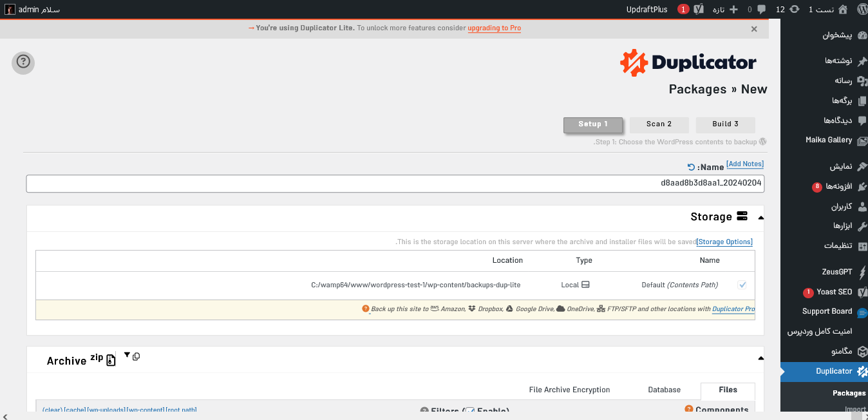The width and height of the screenshot is (868, 420).
Task: Open دیدگاه‌ها comments in sidebar
Action: click(x=824, y=120)
